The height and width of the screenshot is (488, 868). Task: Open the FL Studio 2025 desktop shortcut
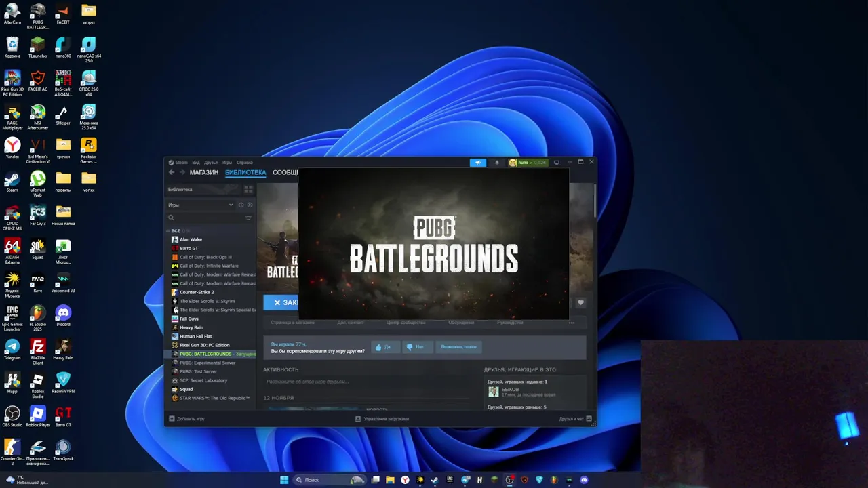pos(37,318)
